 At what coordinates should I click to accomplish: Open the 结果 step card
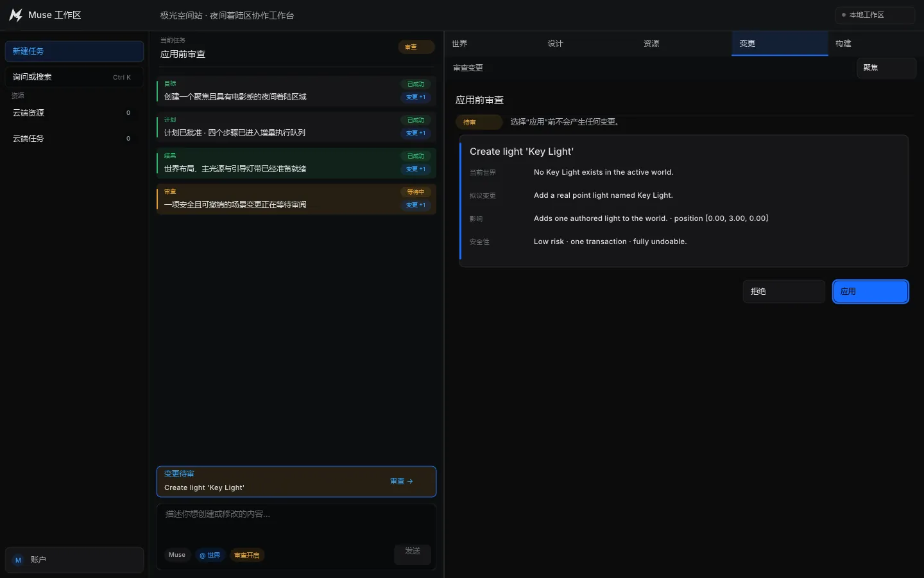pyautogui.click(x=296, y=163)
